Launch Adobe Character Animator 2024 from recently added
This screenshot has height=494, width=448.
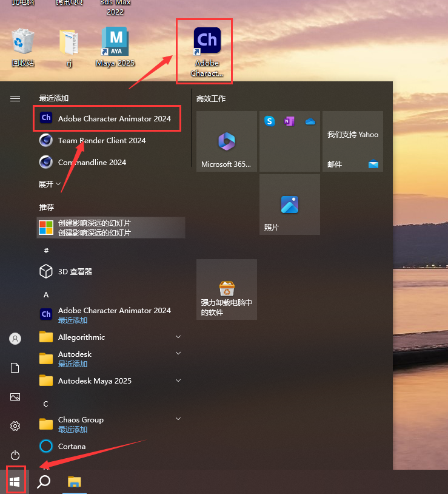pyautogui.click(x=107, y=118)
